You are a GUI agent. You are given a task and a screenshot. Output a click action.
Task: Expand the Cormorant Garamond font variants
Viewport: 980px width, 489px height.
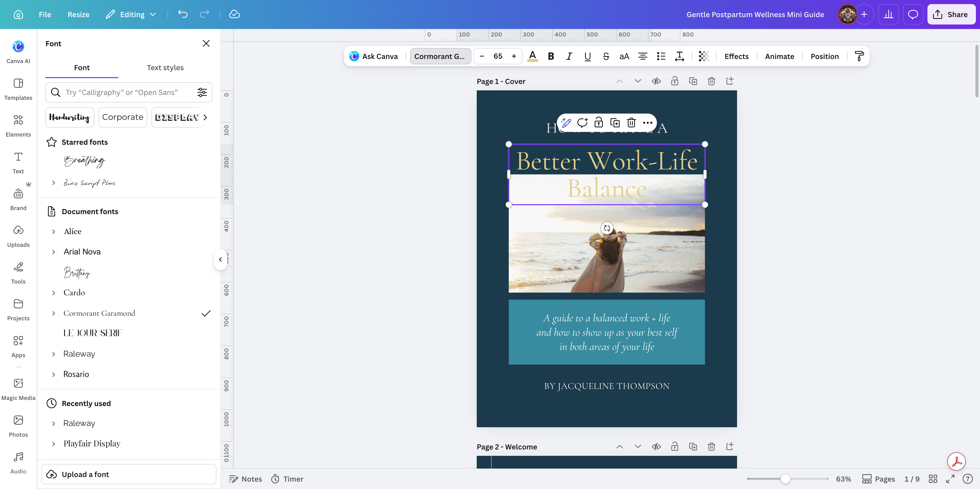point(54,313)
